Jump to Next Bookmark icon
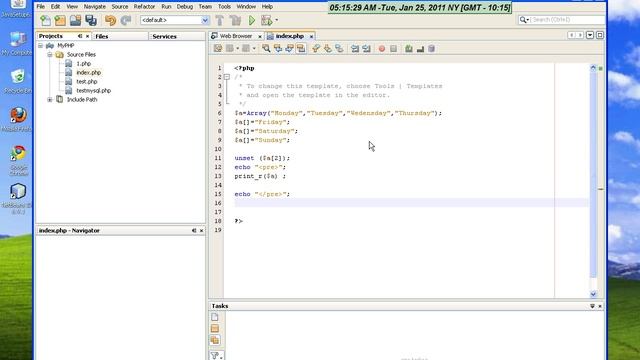Image resolution: width=640 pixels, height=360 pixels. (x=327, y=49)
